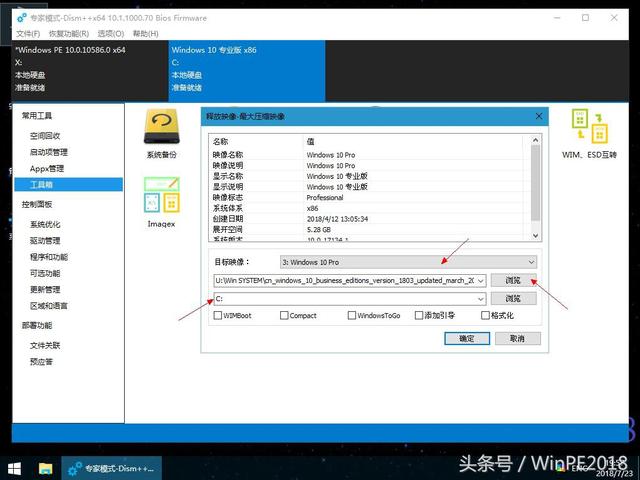This screenshot has height=480, width=640.
Task: Open 区域和语言 in the sidebar
Action: 49,306
